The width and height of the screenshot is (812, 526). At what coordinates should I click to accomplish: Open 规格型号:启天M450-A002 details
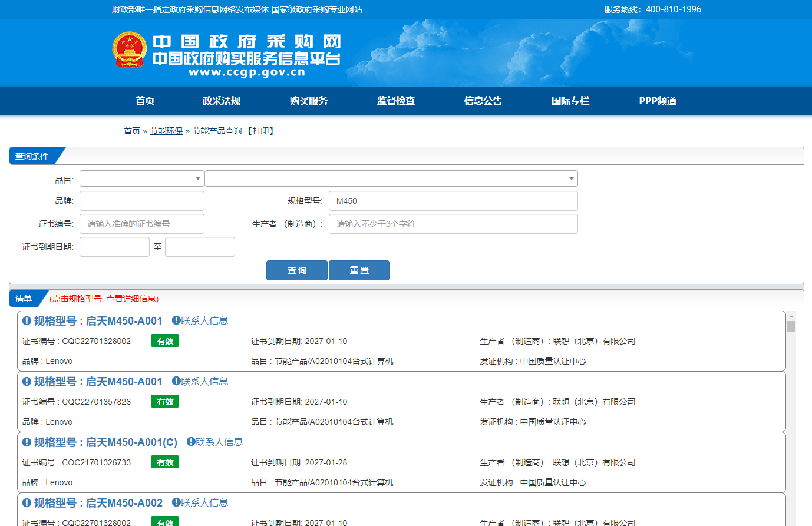click(98, 502)
